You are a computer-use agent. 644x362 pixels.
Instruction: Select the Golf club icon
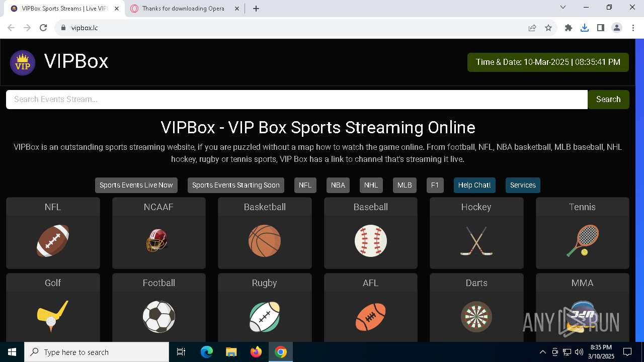coord(53,317)
